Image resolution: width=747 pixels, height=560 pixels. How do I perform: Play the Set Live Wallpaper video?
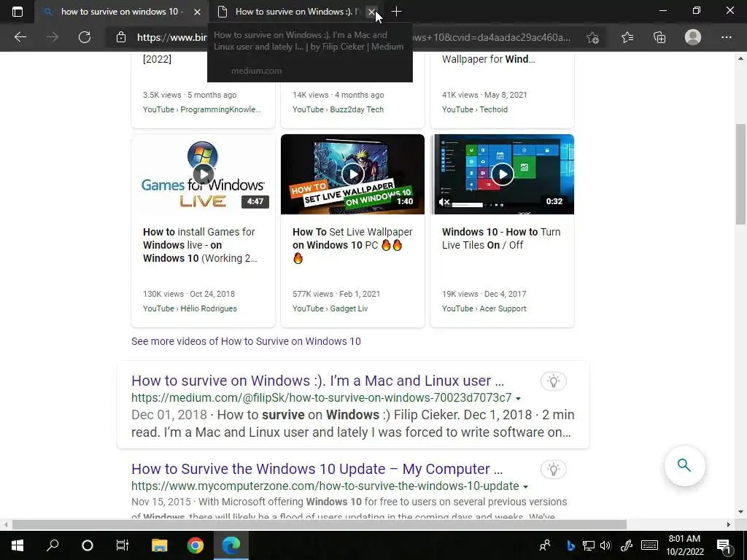352,174
